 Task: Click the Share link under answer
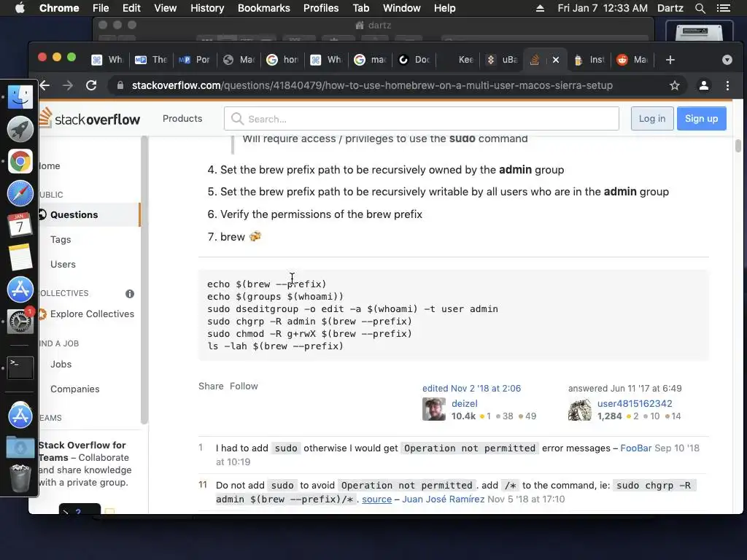click(x=211, y=386)
